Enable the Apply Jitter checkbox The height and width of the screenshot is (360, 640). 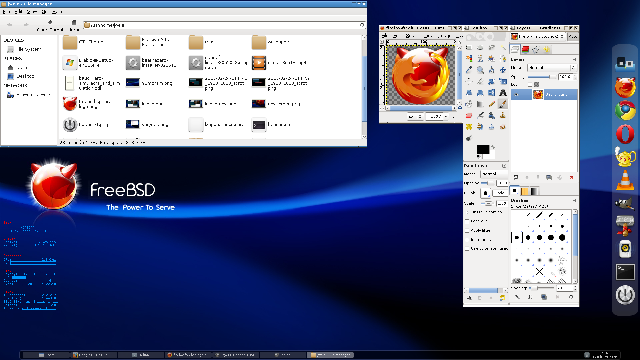tap(467, 231)
